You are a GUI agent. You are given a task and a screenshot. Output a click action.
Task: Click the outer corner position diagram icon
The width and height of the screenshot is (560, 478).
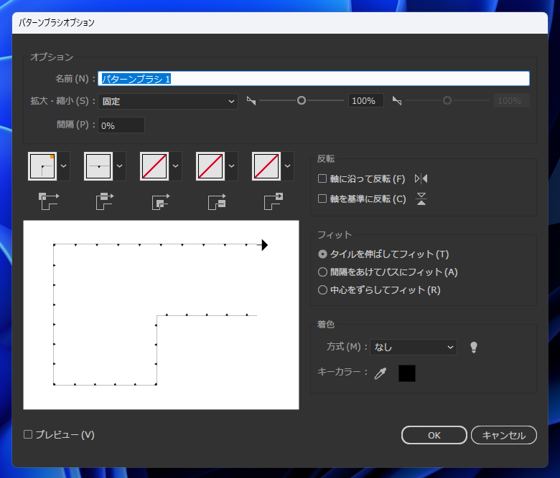pos(48,201)
